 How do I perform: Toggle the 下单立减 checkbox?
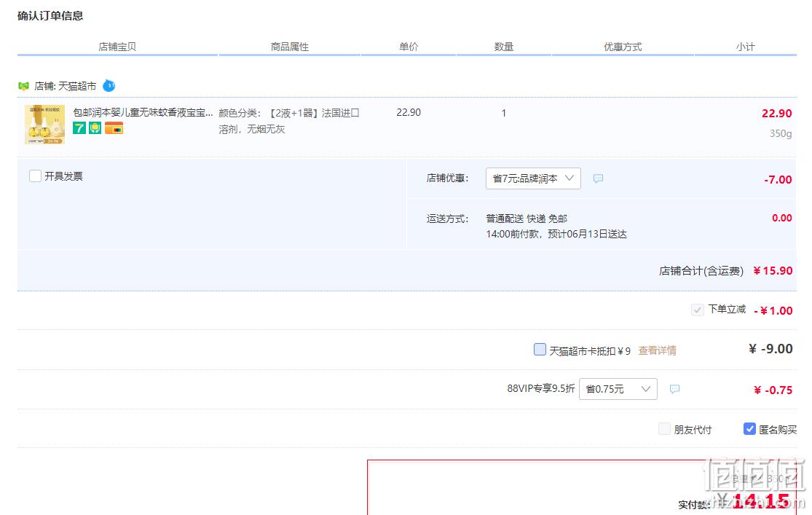coord(697,310)
